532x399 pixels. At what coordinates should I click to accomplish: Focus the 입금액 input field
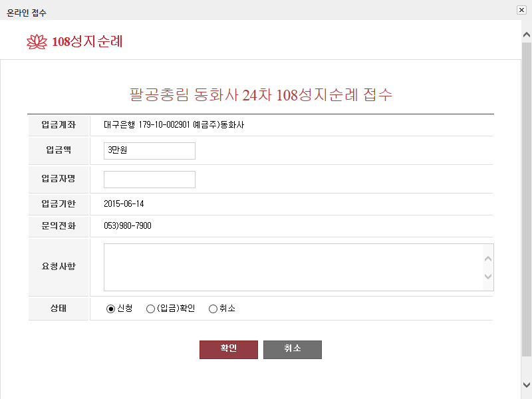150,151
